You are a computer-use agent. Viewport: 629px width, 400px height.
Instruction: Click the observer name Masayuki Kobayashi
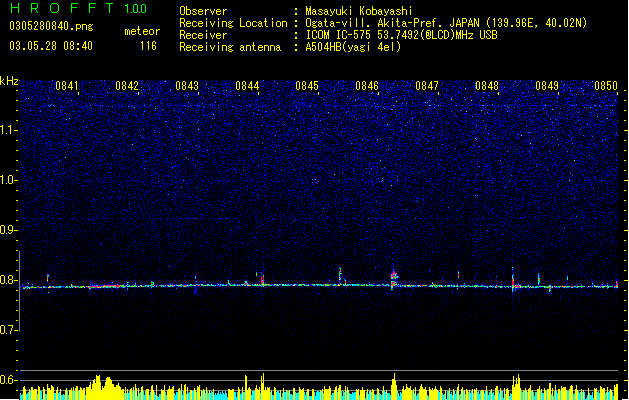(x=359, y=11)
